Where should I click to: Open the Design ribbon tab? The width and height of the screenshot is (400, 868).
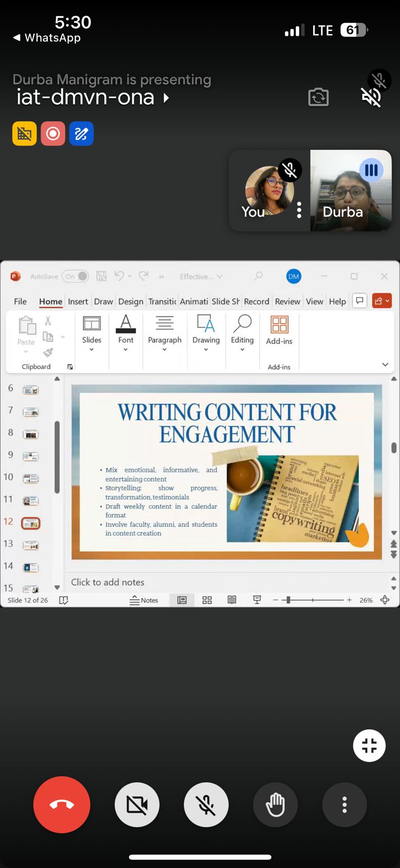click(x=131, y=302)
